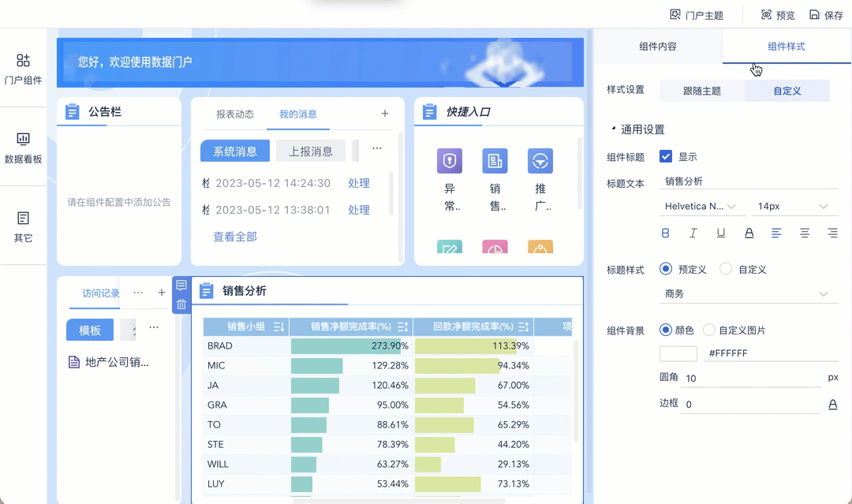Screen dimensions: 852x504
Task: Open the white background color swatch
Action: tap(678, 353)
